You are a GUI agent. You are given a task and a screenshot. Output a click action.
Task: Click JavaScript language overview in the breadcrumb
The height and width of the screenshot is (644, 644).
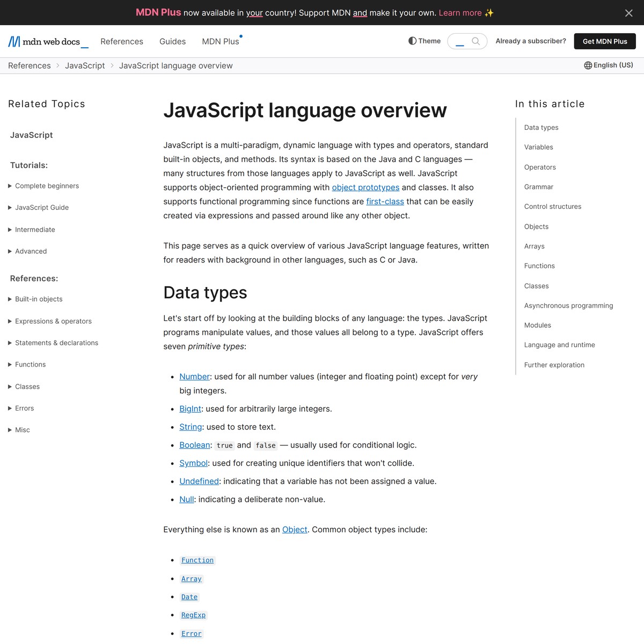(176, 65)
